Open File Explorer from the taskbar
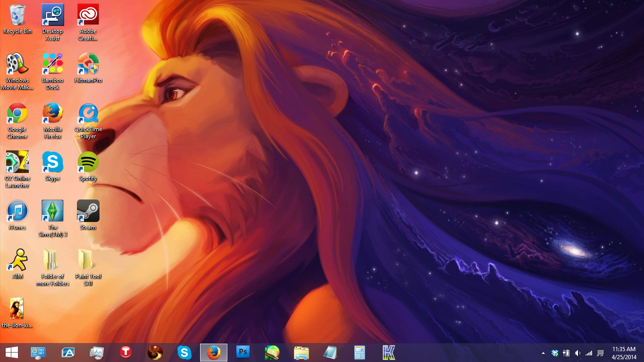The image size is (644, 362). tap(301, 352)
